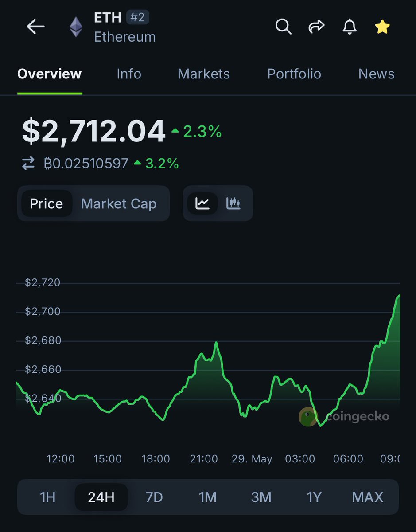Tap the 3.2% BTC change
416x532 pixels.
(156, 164)
